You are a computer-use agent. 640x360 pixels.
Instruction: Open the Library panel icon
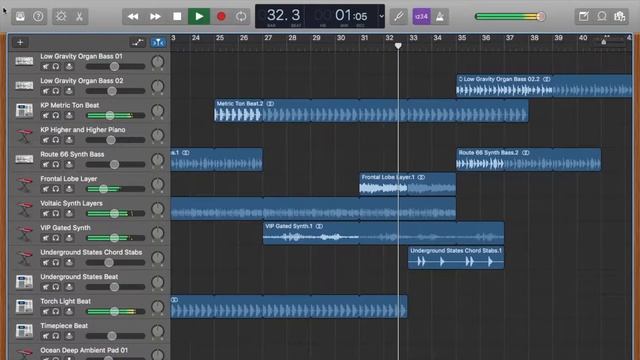pos(20,16)
